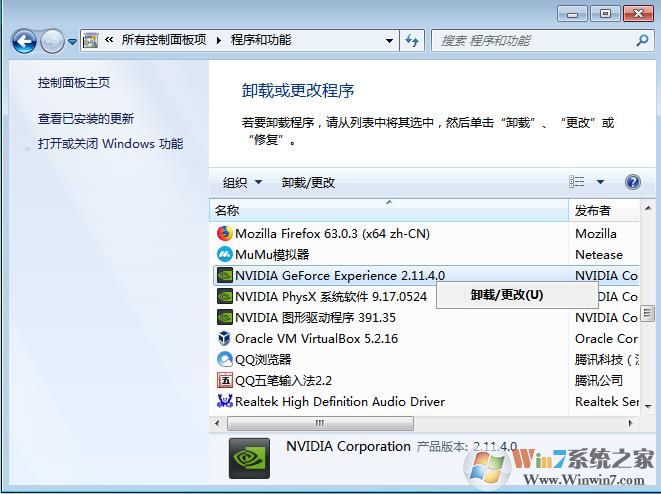Open 打开或关闭 Windows 功能 link
The width and height of the screenshot is (661, 494).
point(110,144)
